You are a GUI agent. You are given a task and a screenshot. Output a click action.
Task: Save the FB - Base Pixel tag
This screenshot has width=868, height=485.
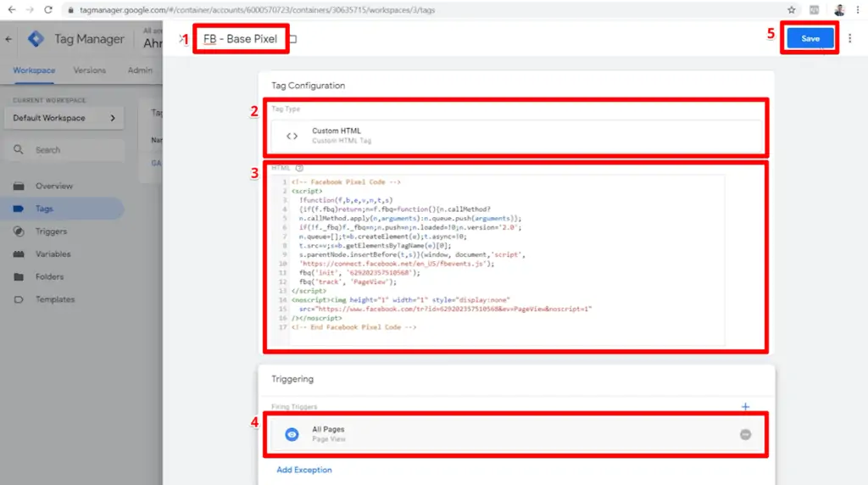(810, 38)
